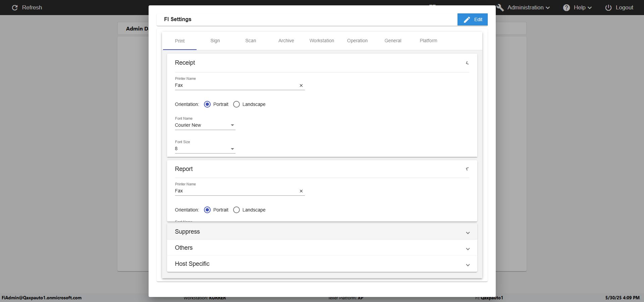
Task: Collapse the Receipt section chevron
Action: [x=467, y=63]
